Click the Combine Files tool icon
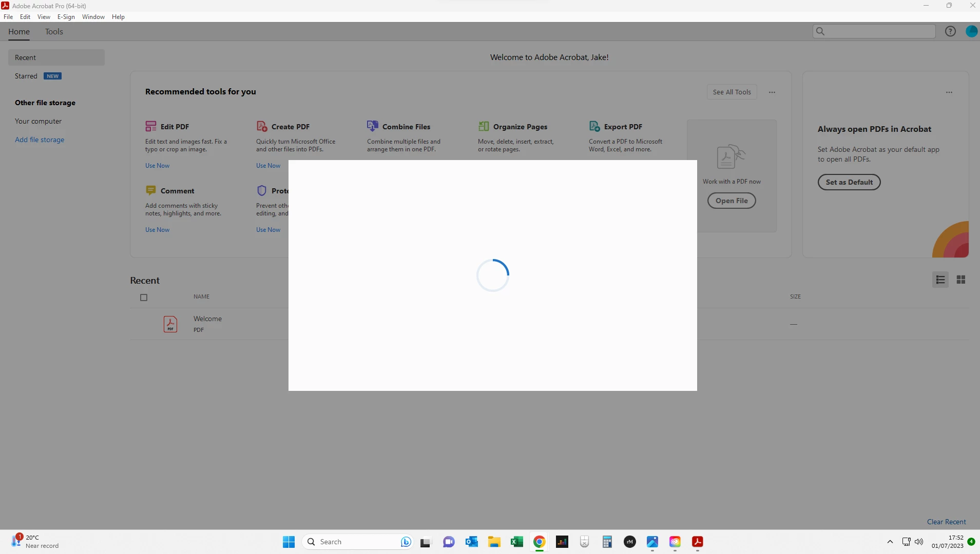The image size is (980, 554). click(373, 126)
